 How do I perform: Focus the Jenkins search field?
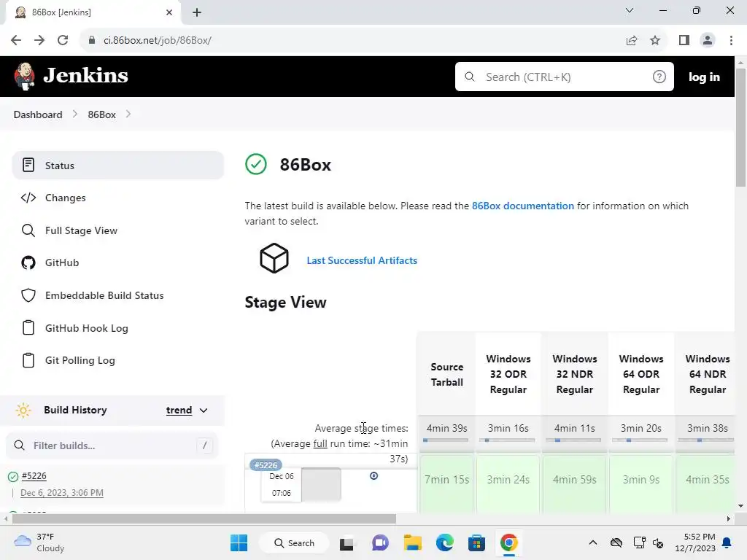coord(564,77)
